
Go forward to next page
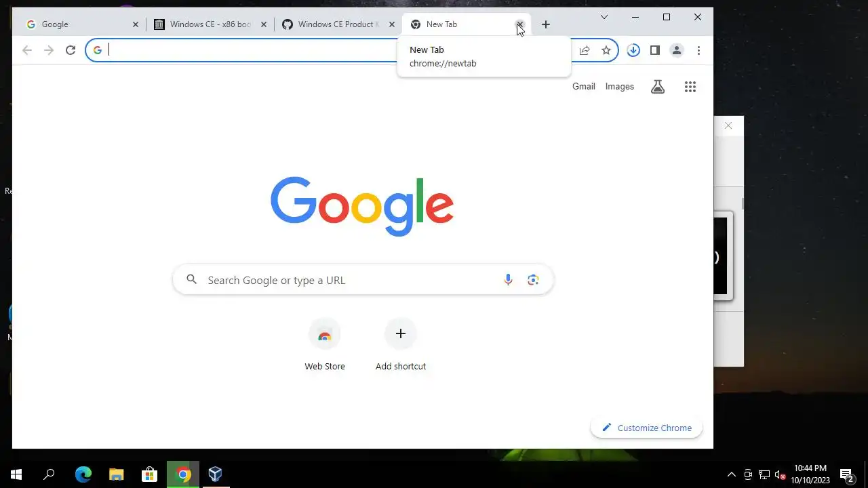click(49, 50)
